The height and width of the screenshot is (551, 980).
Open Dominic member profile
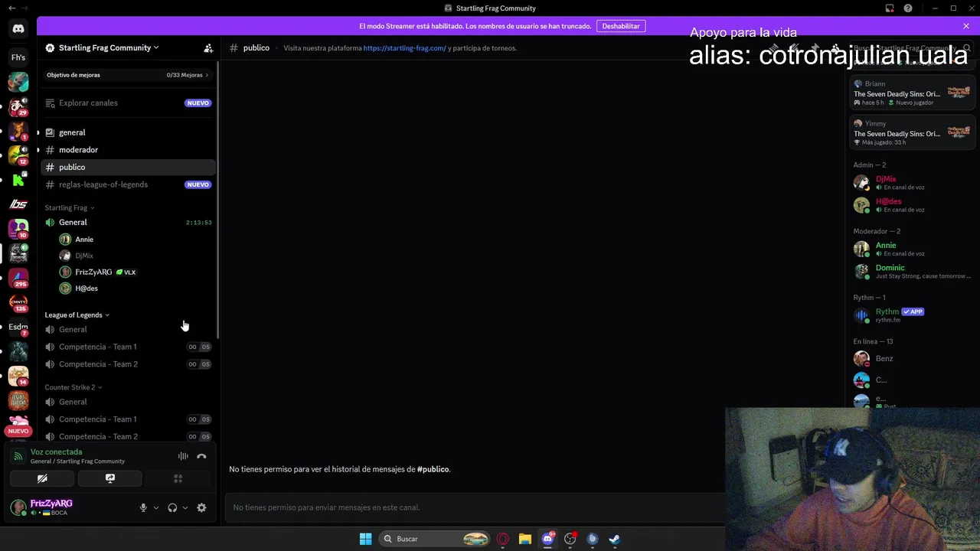[911, 271]
